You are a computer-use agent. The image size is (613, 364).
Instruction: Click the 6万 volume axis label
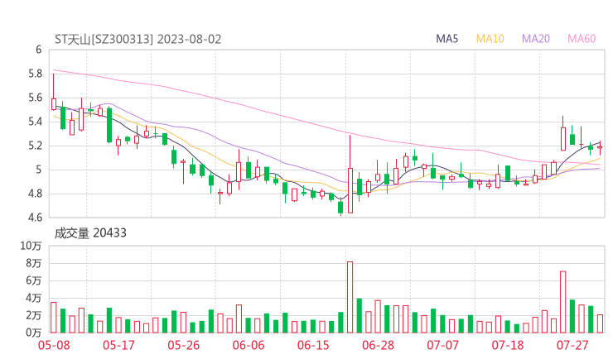pyautogui.click(x=34, y=280)
